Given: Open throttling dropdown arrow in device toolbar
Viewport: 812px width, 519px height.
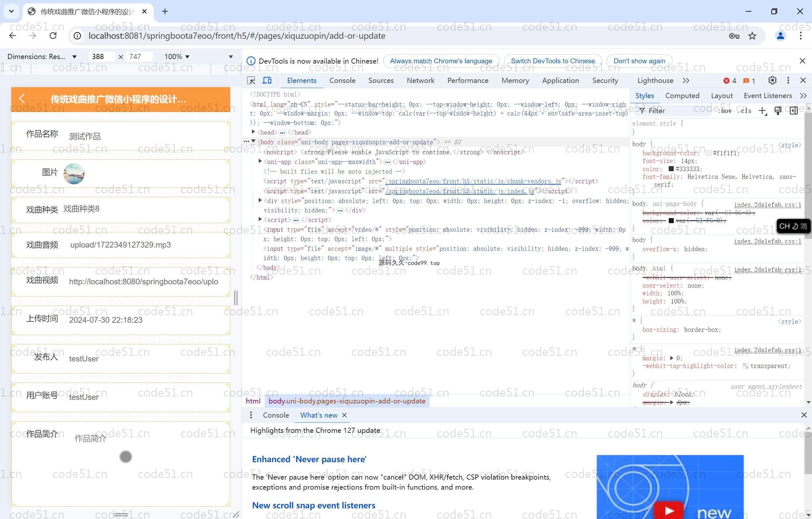Looking at the screenshot, I should tap(231, 57).
